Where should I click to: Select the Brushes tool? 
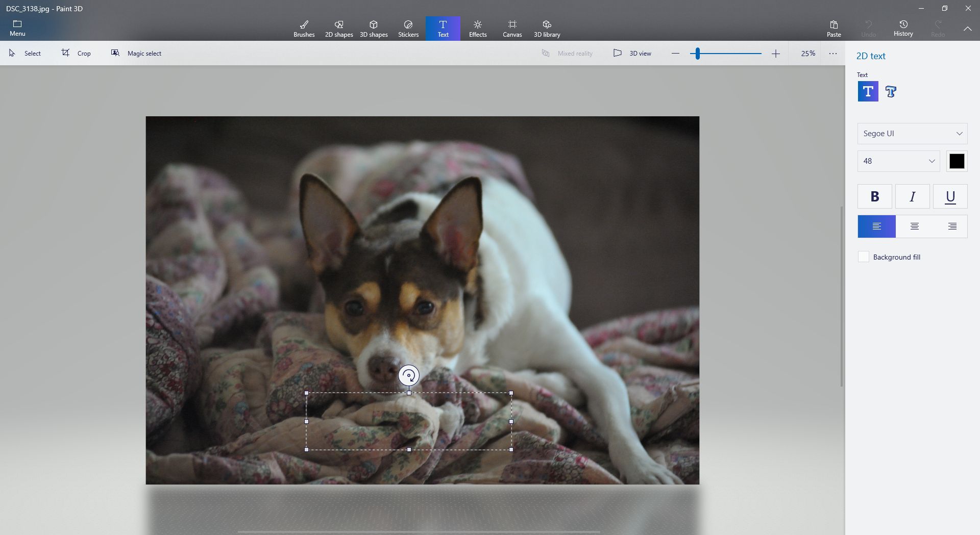(304, 29)
